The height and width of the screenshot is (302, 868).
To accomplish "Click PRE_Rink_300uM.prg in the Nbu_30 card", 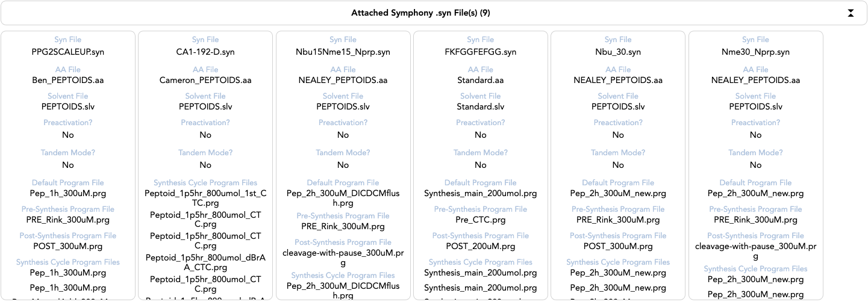I will coord(618,220).
